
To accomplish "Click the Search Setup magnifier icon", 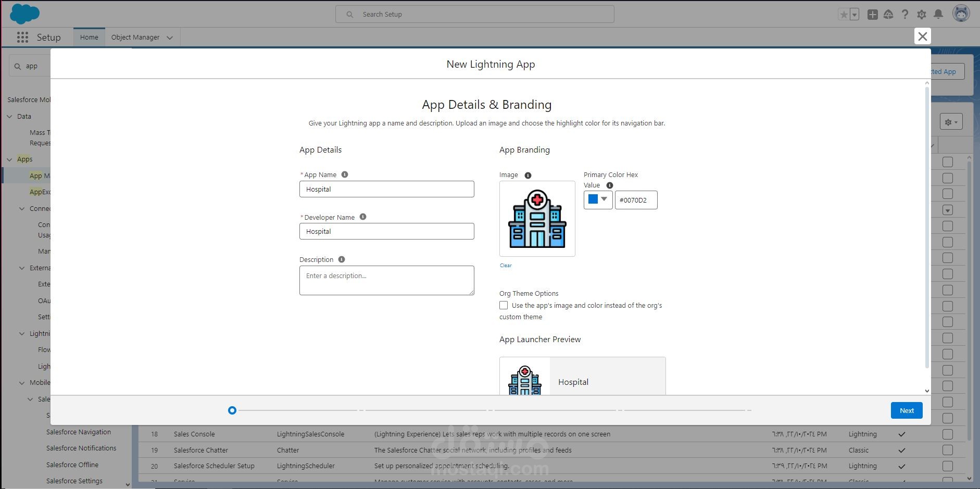I will pyautogui.click(x=350, y=15).
